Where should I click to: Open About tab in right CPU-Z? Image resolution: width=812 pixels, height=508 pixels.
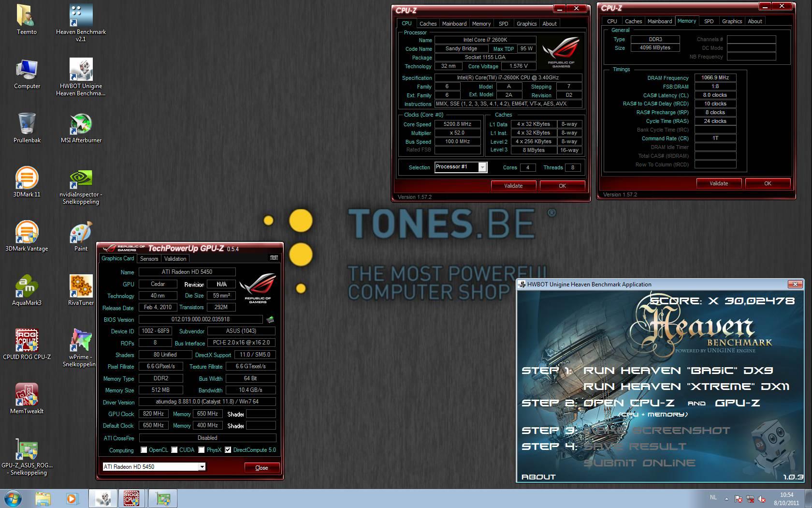point(755,21)
